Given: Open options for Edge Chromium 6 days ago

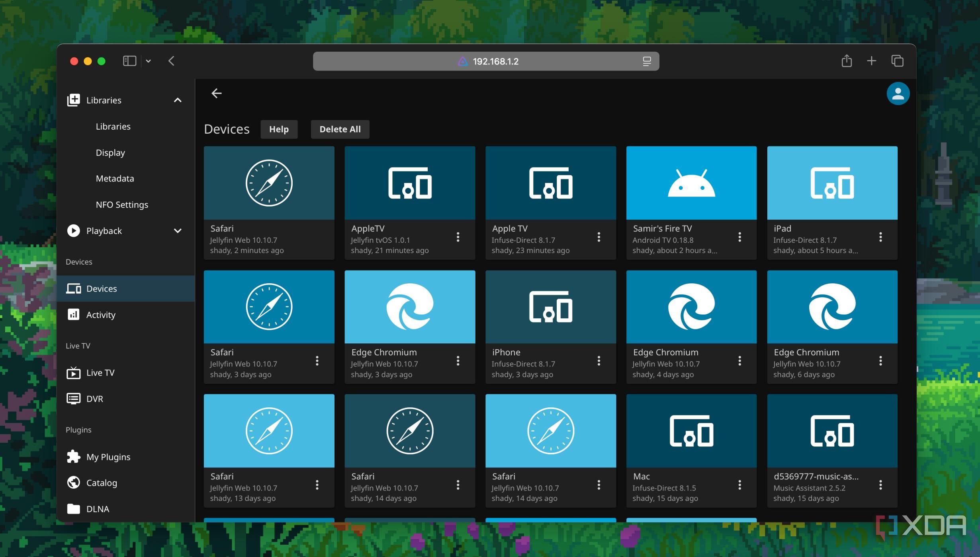Looking at the screenshot, I should tap(880, 361).
